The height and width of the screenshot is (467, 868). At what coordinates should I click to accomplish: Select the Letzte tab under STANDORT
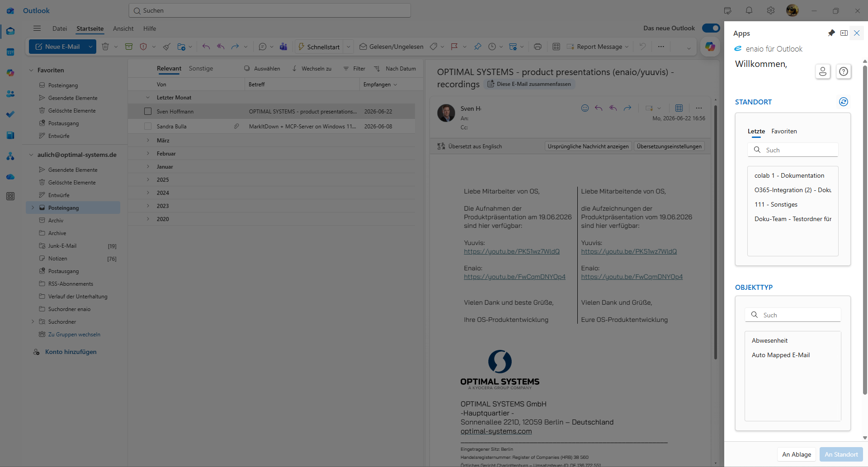[756, 131]
